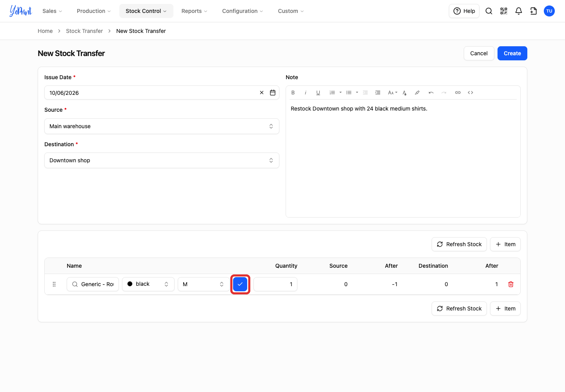
Task: Toggle the blue checkmark button in item row
Action: [240, 284]
